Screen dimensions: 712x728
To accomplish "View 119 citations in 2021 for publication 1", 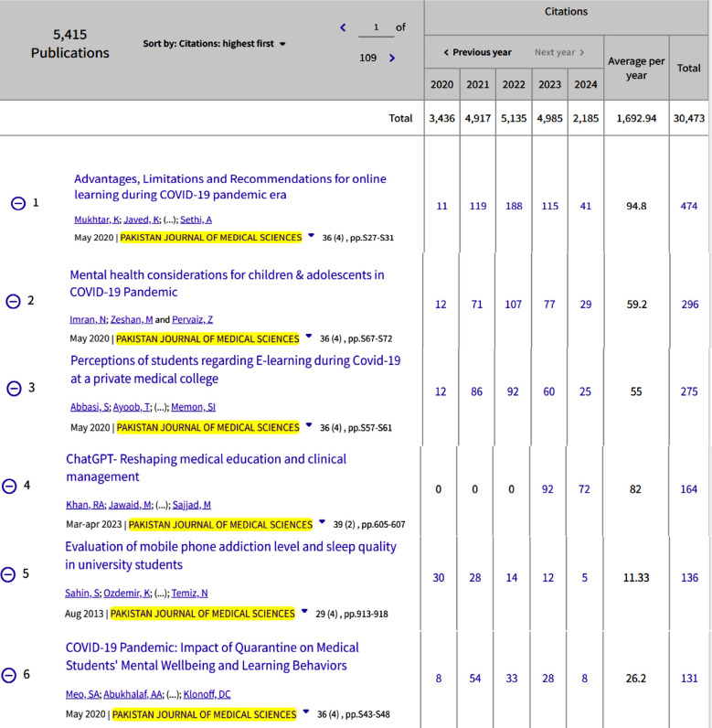I will tap(478, 206).
